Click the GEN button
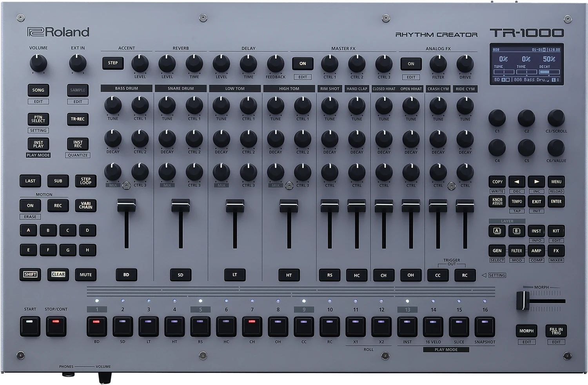 point(497,251)
